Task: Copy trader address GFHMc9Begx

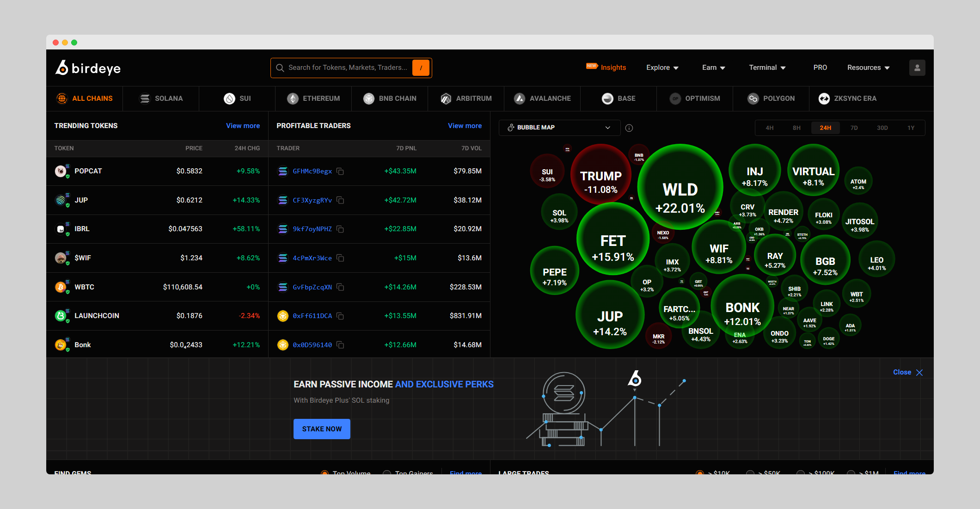Action: 340,172
